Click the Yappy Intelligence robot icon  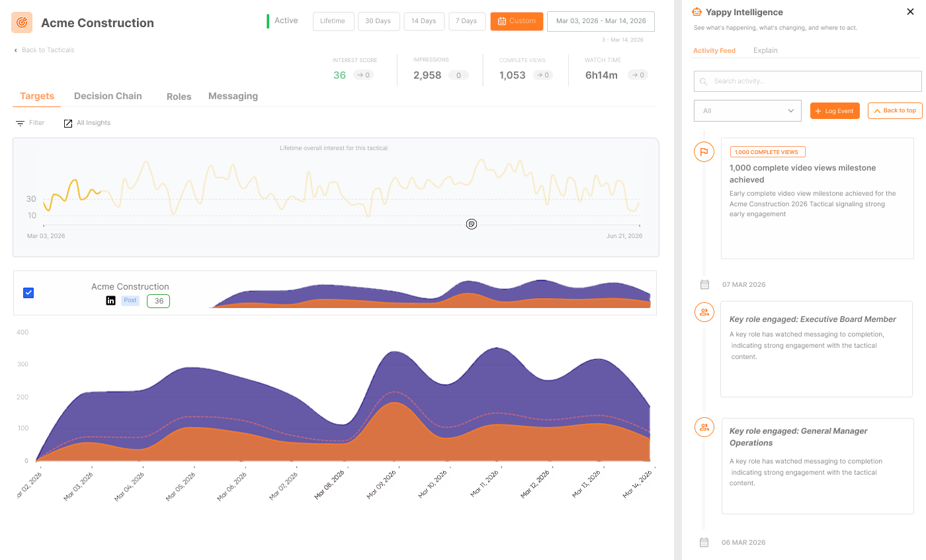696,12
